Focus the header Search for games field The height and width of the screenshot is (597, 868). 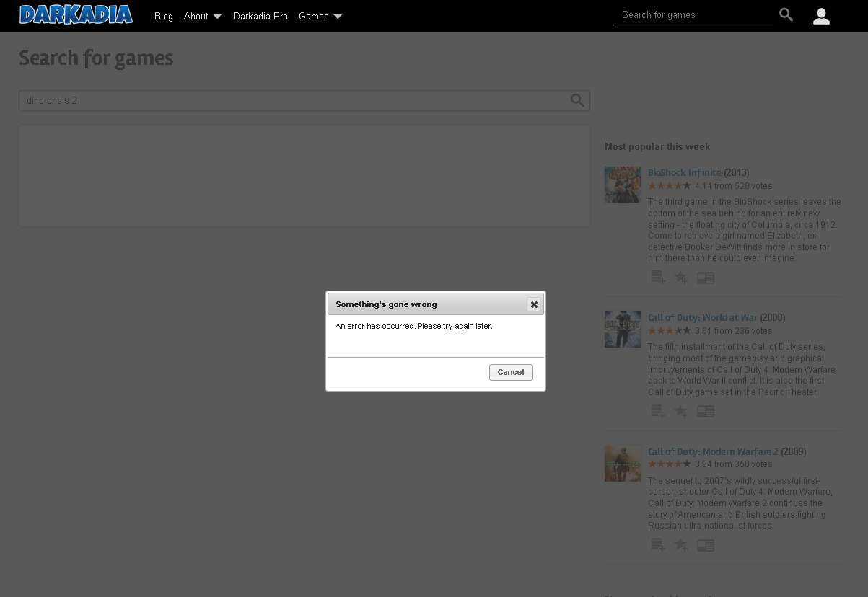[693, 15]
